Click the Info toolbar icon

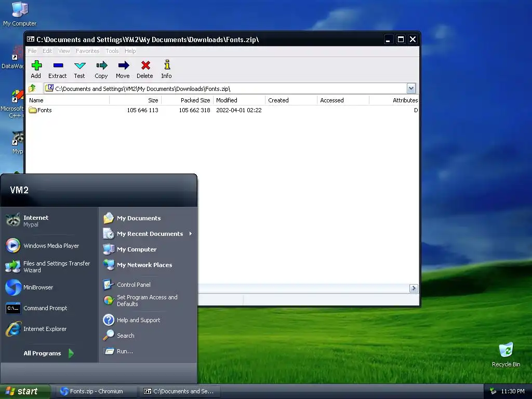click(166, 69)
